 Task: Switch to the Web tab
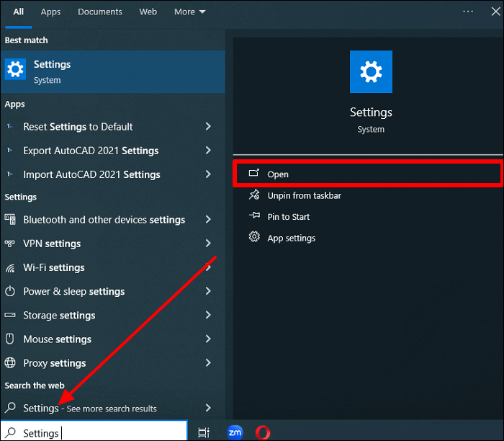tap(148, 12)
